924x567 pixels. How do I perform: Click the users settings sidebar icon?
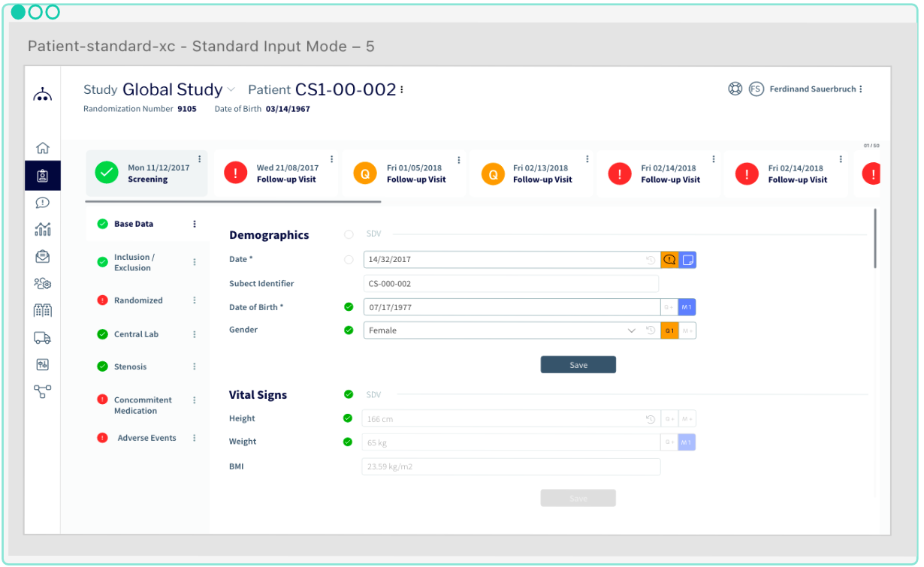click(43, 283)
